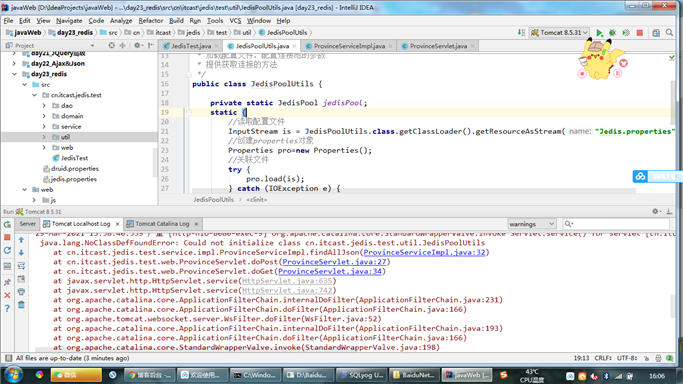683x384 pixels.
Task: Expand the domain package
Action: click(44, 116)
